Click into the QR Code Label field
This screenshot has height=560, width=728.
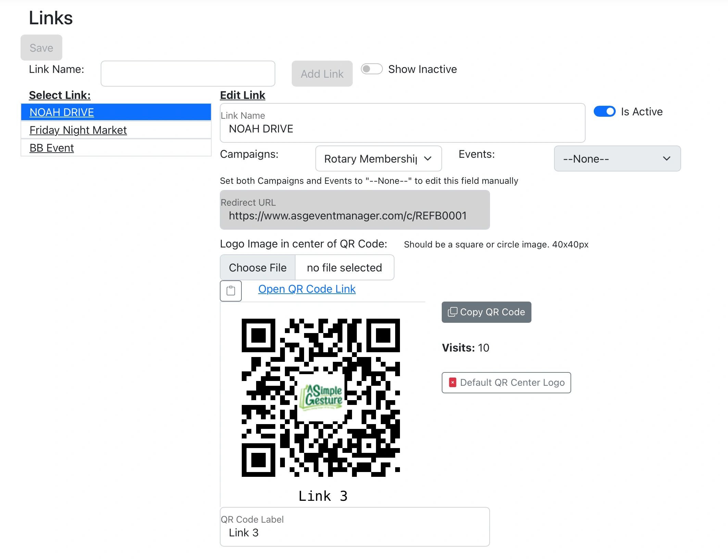coord(354,532)
